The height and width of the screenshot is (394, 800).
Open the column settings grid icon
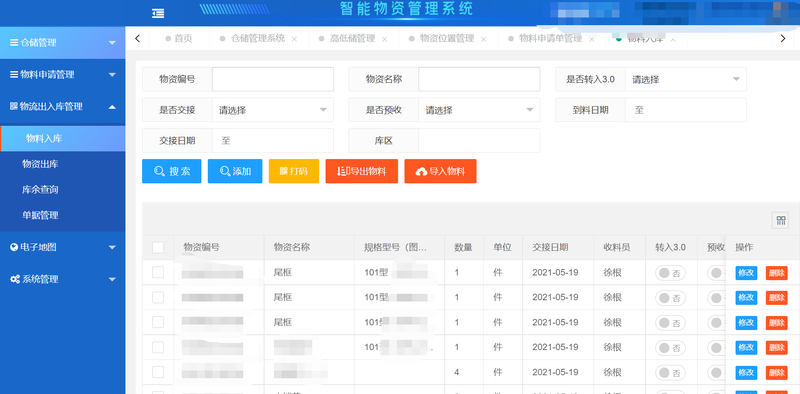pos(780,220)
